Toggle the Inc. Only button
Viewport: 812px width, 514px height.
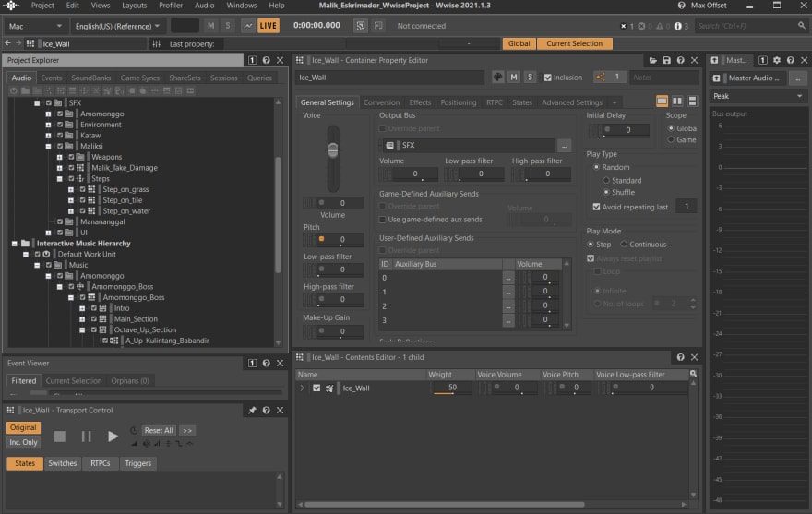pos(23,443)
